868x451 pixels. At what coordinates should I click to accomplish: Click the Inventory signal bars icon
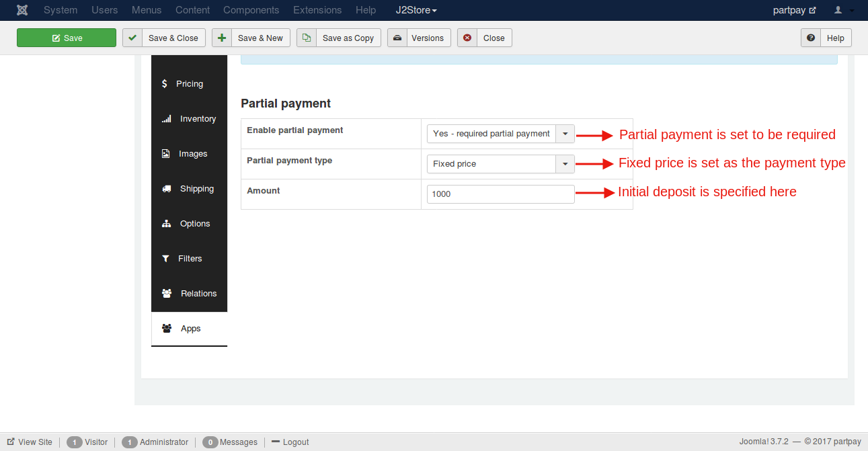point(167,119)
